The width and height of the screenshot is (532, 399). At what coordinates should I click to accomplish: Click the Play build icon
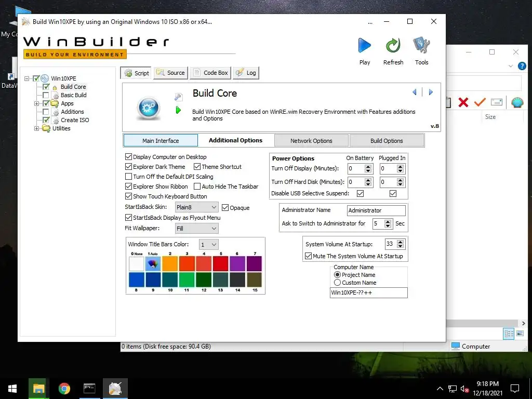coord(364,46)
